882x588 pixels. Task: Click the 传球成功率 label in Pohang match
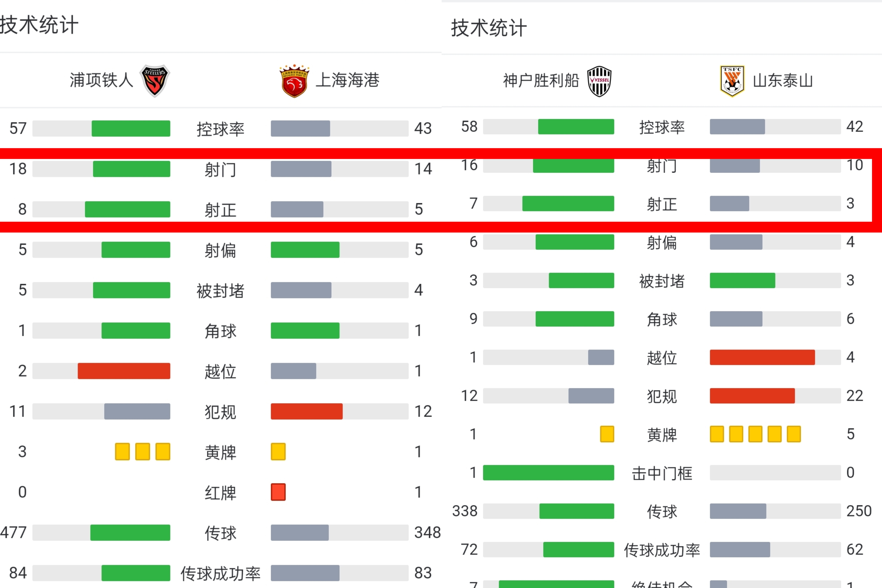(220, 573)
